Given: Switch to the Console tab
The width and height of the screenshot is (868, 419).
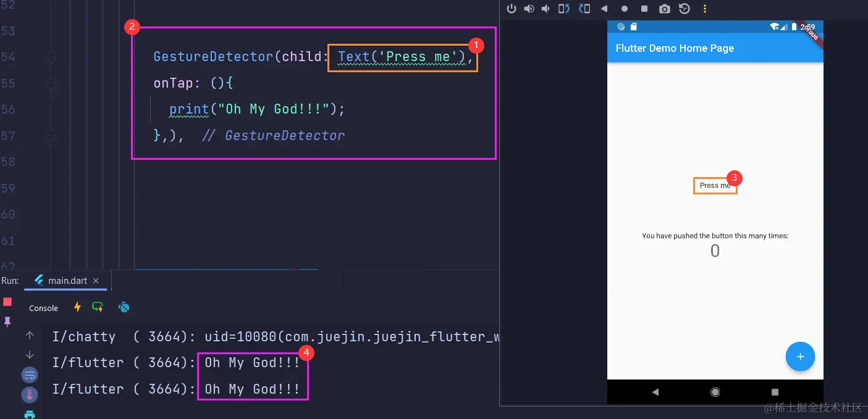Looking at the screenshot, I should 43,308.
